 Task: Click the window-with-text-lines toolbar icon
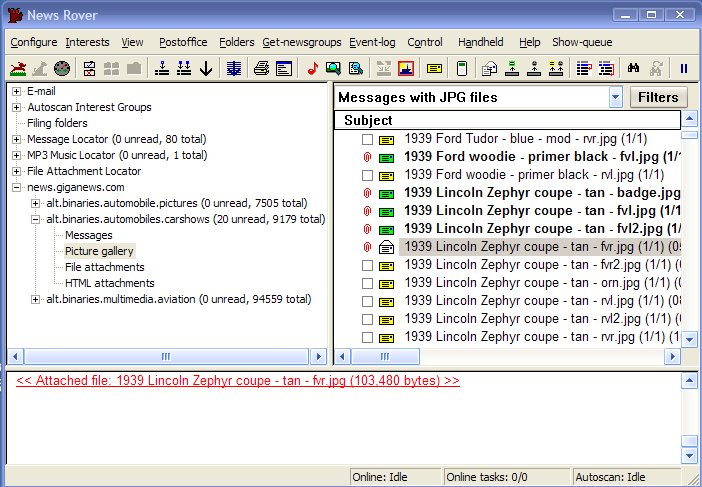point(284,68)
